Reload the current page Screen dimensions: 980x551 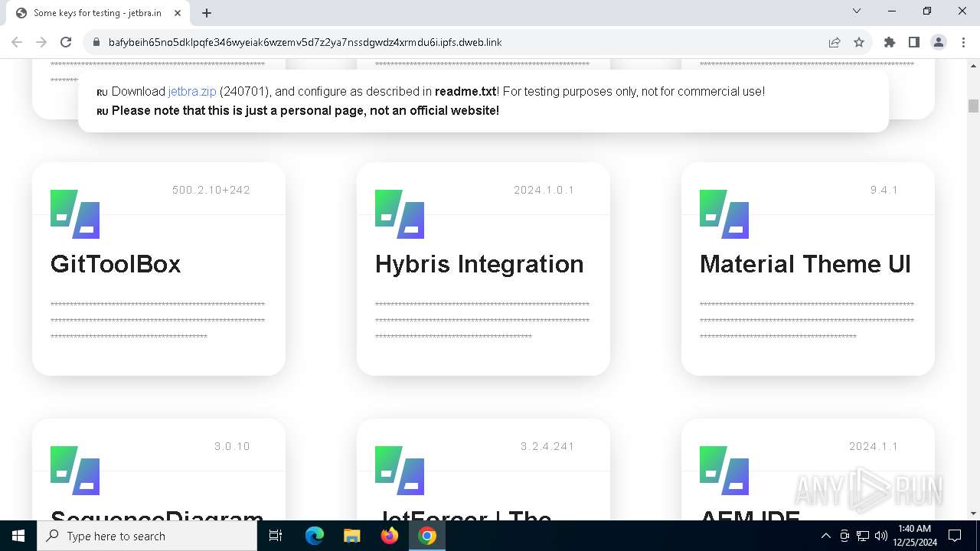click(x=66, y=42)
